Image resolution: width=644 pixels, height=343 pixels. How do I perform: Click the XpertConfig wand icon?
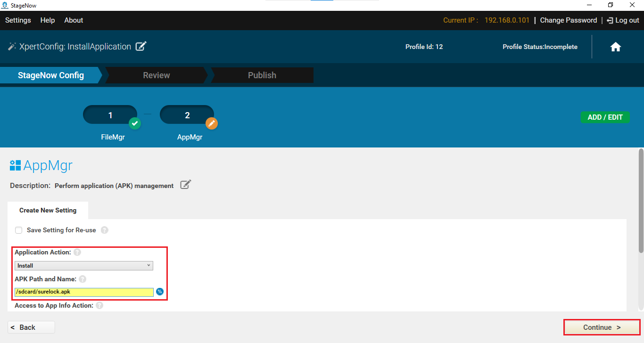(12, 47)
